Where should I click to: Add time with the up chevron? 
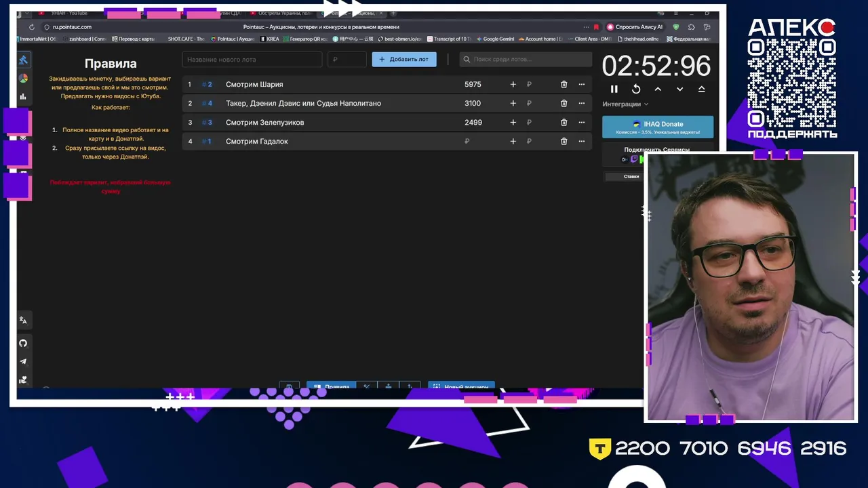658,89
